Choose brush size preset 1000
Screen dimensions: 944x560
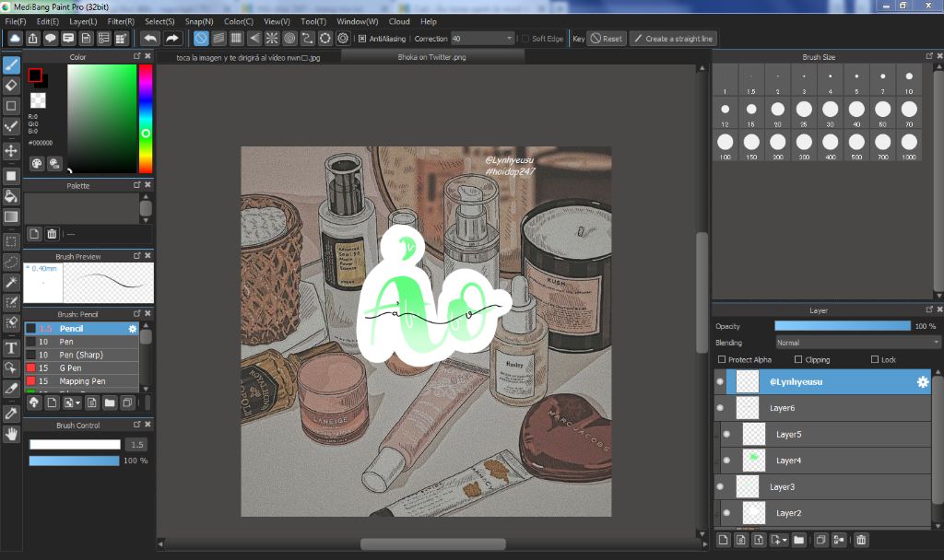(x=909, y=145)
